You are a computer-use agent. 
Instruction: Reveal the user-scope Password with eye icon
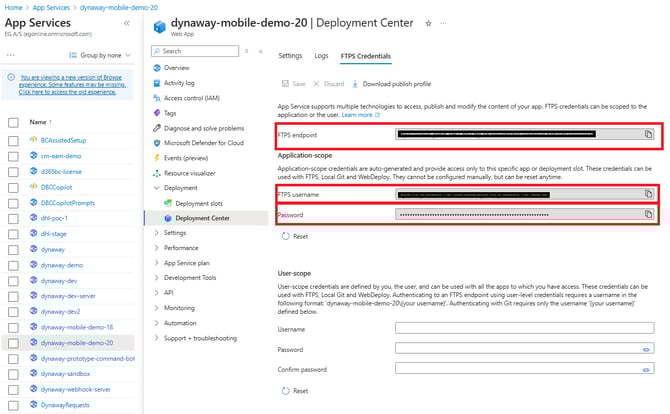(x=647, y=349)
